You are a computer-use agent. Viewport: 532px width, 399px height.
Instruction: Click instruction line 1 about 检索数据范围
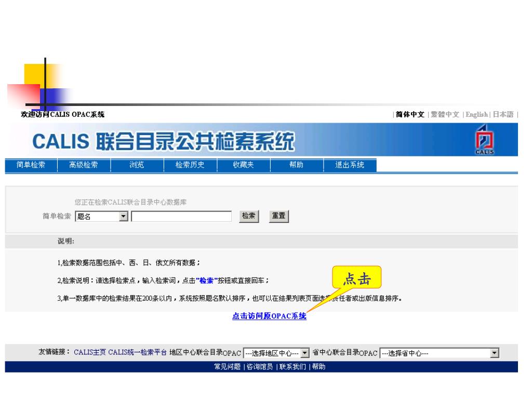tap(129, 262)
